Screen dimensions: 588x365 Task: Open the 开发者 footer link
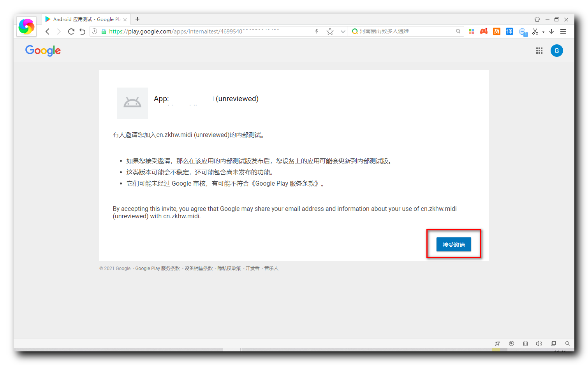[252, 268]
